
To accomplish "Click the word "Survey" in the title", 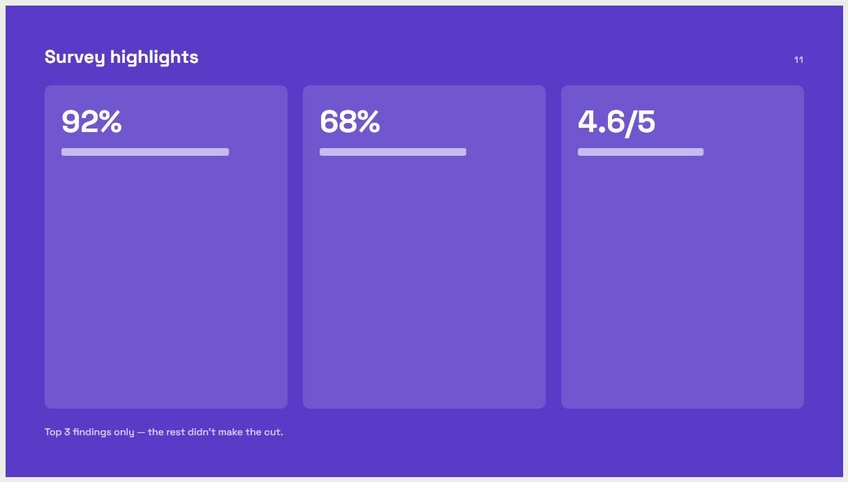I will tap(75, 57).
